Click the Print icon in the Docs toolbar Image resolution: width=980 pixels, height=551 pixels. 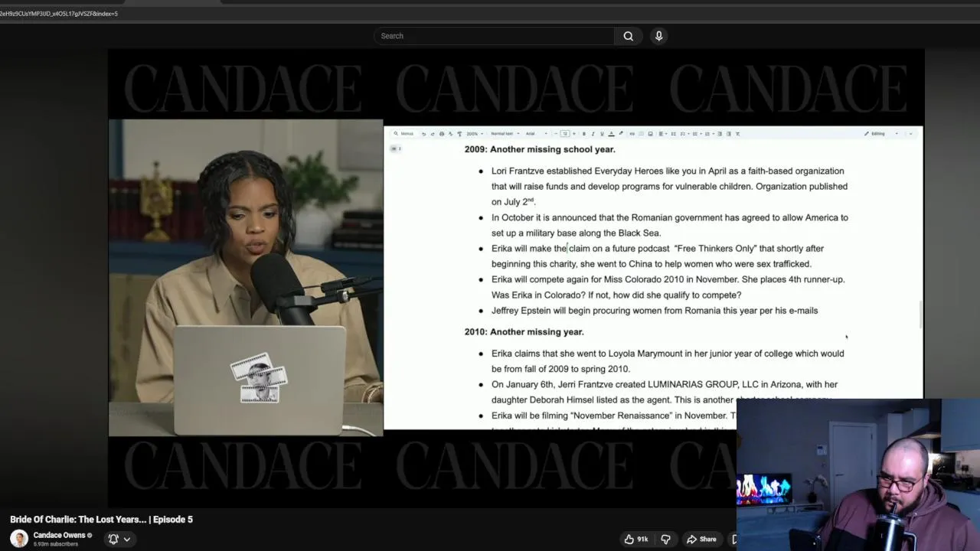(x=442, y=133)
